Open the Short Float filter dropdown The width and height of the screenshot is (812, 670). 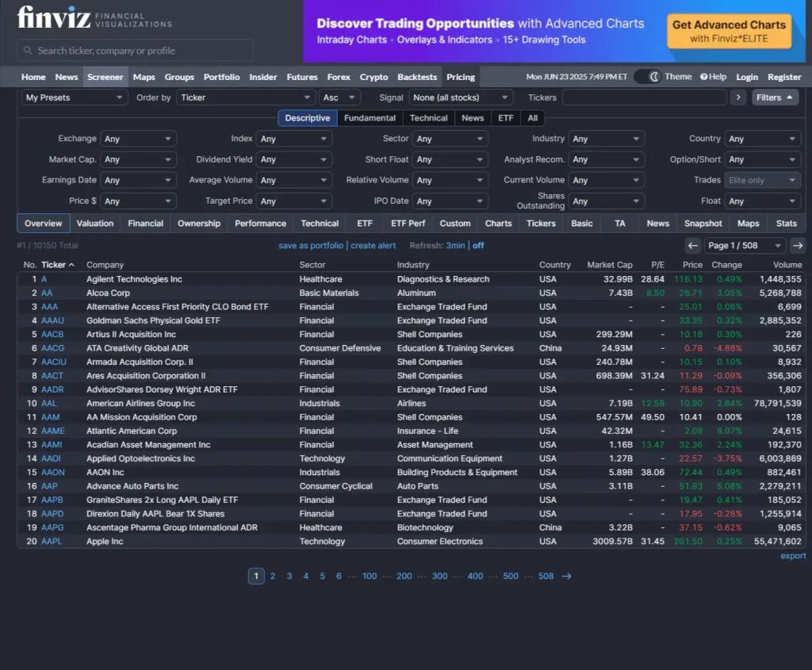click(450, 159)
